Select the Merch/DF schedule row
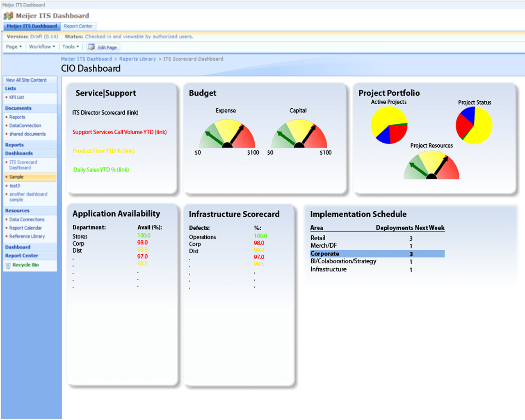 pos(377,246)
